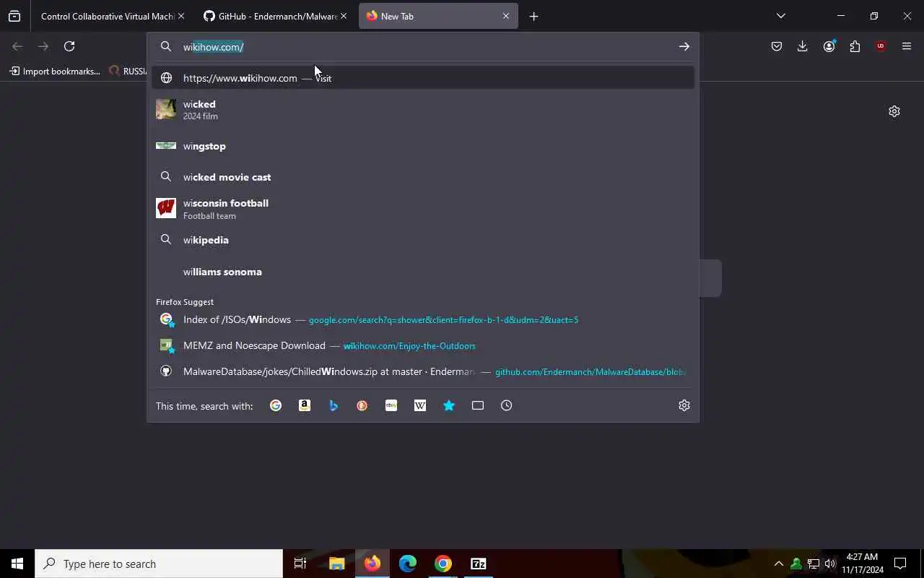Screen dimensions: 924x578
Task: Open the Firefox account icon
Action: (829, 46)
